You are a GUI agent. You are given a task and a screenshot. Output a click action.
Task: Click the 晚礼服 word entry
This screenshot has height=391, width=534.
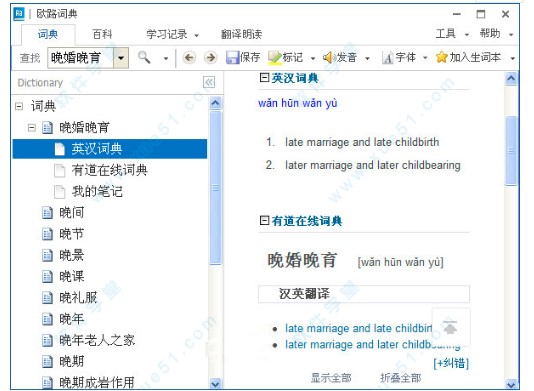pos(78,298)
